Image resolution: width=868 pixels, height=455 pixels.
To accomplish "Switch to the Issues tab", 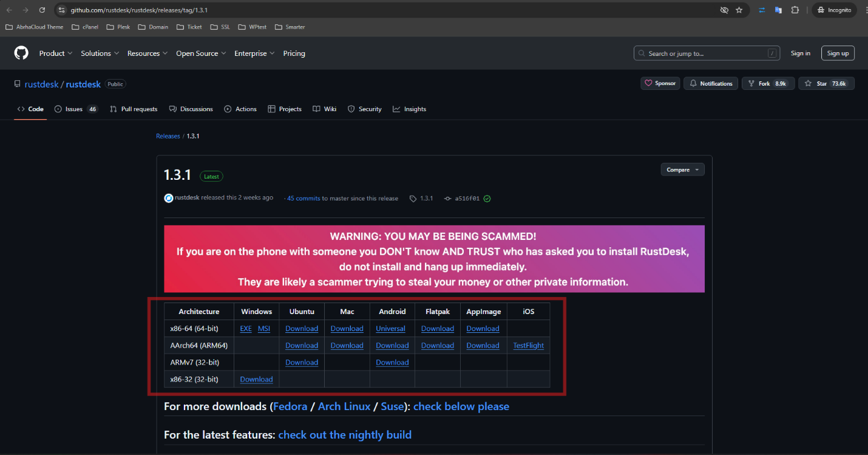I will pyautogui.click(x=74, y=109).
